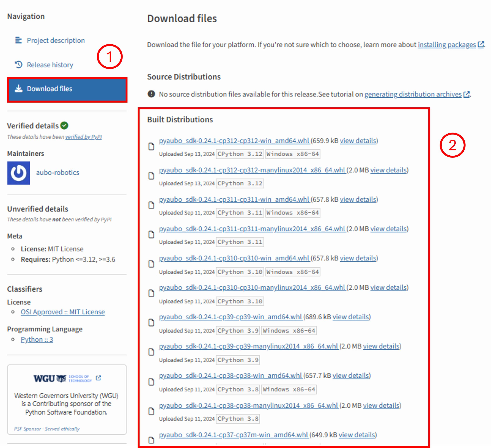This screenshot has width=491, height=448.
Task: Select Download files navigation item
Action: point(67,90)
